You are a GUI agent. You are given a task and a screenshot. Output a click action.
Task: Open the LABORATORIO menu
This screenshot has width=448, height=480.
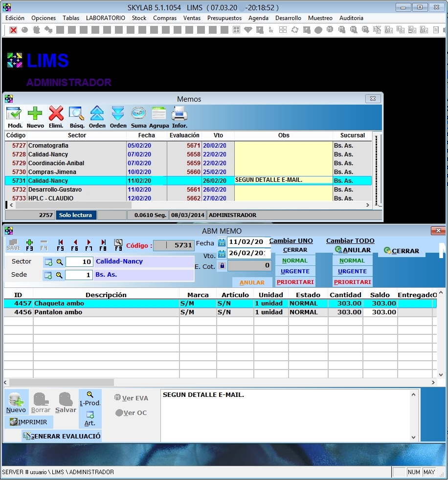click(x=105, y=18)
